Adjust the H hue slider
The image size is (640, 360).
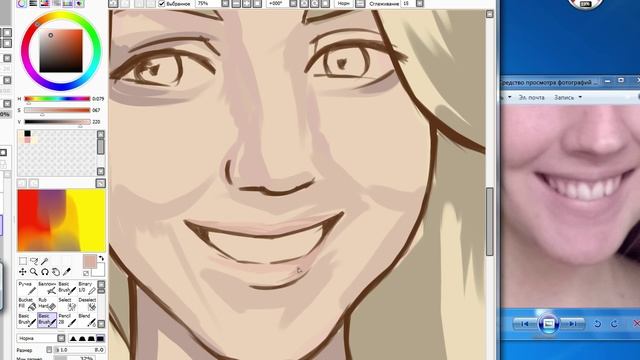coord(57,99)
